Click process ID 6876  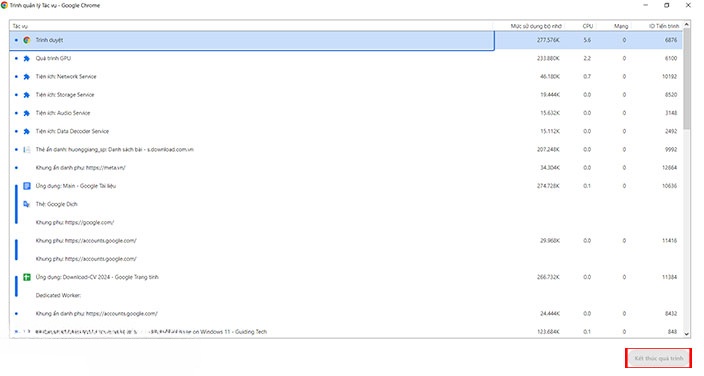click(671, 40)
